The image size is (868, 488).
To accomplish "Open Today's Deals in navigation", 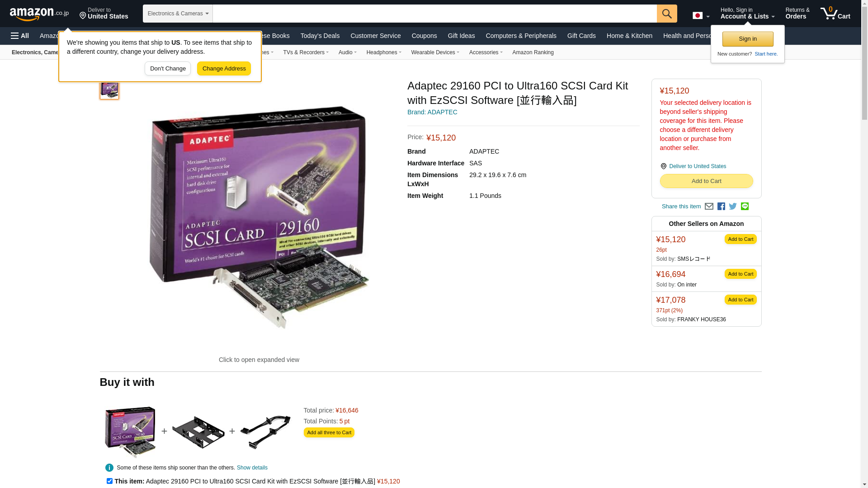I will [x=320, y=36].
